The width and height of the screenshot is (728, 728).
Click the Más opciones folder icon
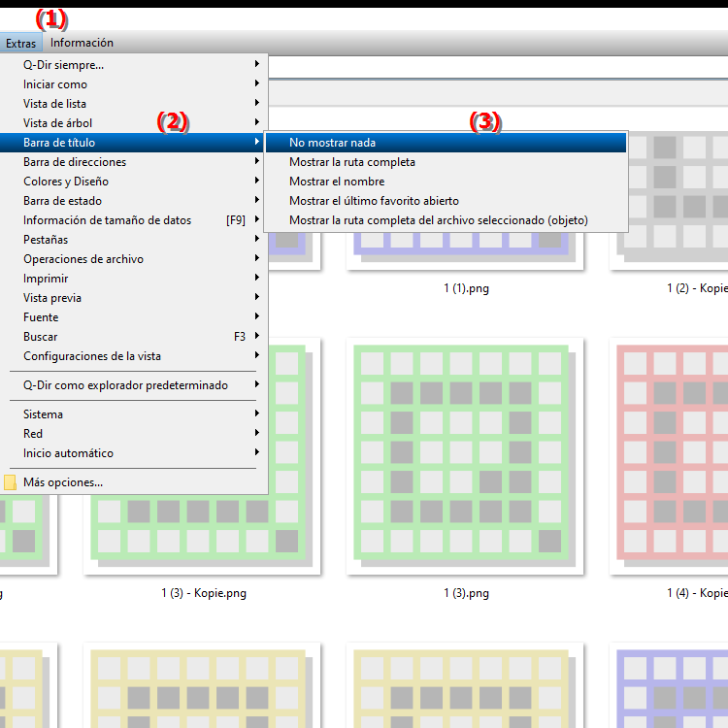click(10, 482)
